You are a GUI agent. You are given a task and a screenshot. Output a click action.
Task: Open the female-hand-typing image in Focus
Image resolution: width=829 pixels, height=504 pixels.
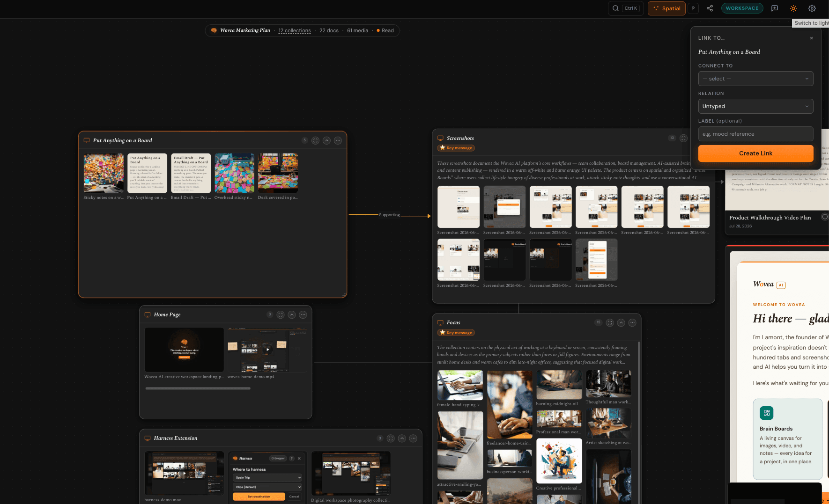(460, 385)
